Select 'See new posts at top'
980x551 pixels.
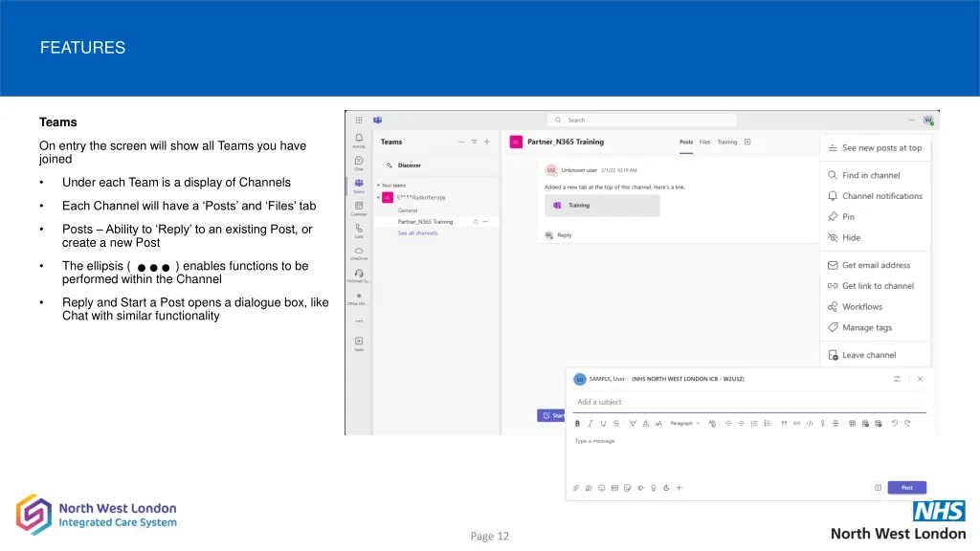pos(875,148)
